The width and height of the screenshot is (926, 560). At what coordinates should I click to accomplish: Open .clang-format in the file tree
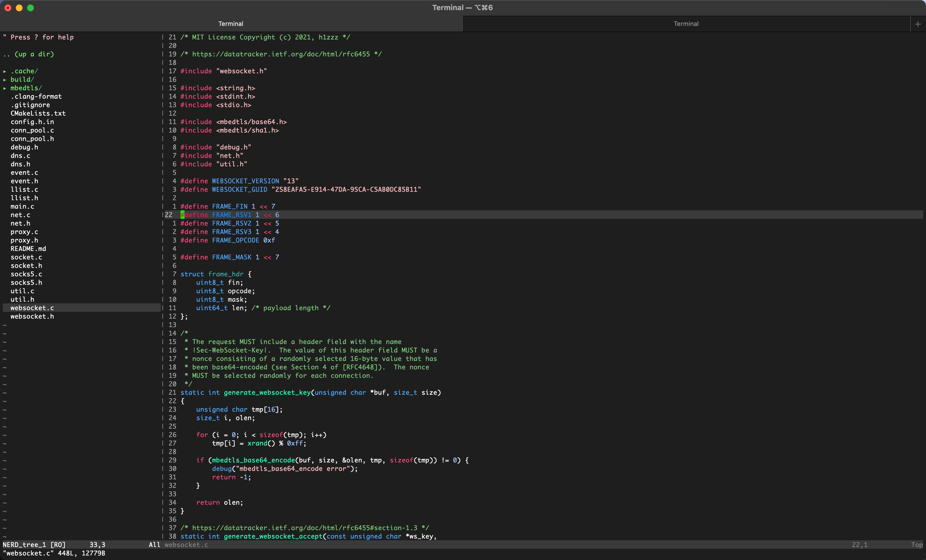pos(36,96)
